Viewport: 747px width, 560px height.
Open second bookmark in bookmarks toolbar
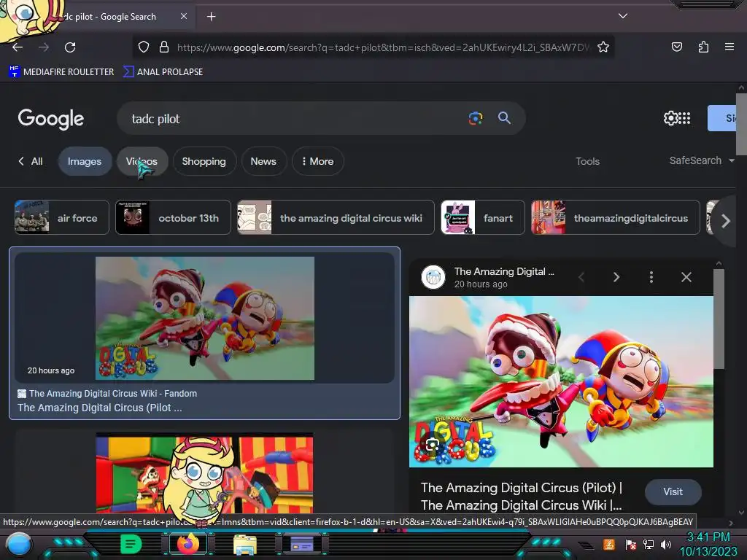[x=163, y=72]
